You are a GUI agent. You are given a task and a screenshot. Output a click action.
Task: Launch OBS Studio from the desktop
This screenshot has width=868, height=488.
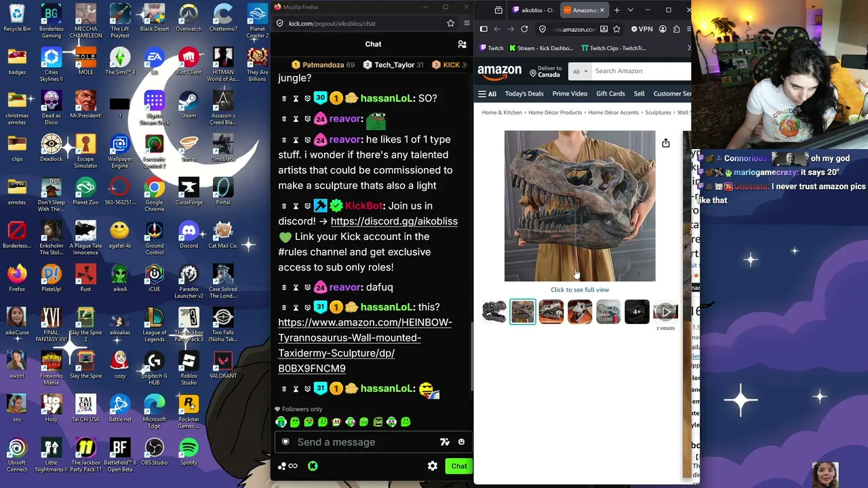(x=154, y=452)
